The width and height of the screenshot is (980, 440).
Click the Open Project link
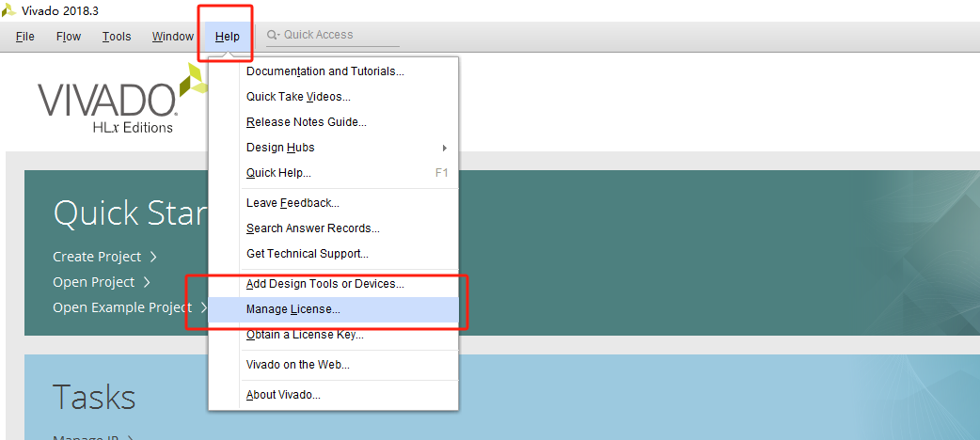click(102, 282)
